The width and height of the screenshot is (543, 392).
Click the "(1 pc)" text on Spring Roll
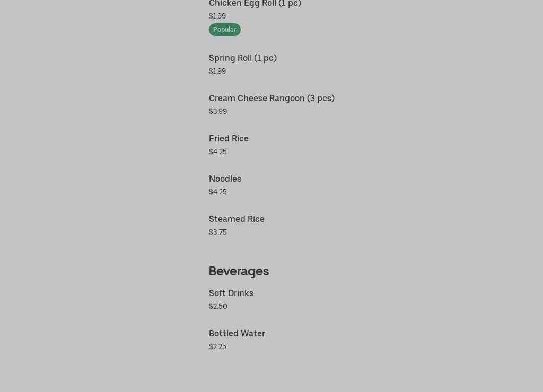(265, 58)
